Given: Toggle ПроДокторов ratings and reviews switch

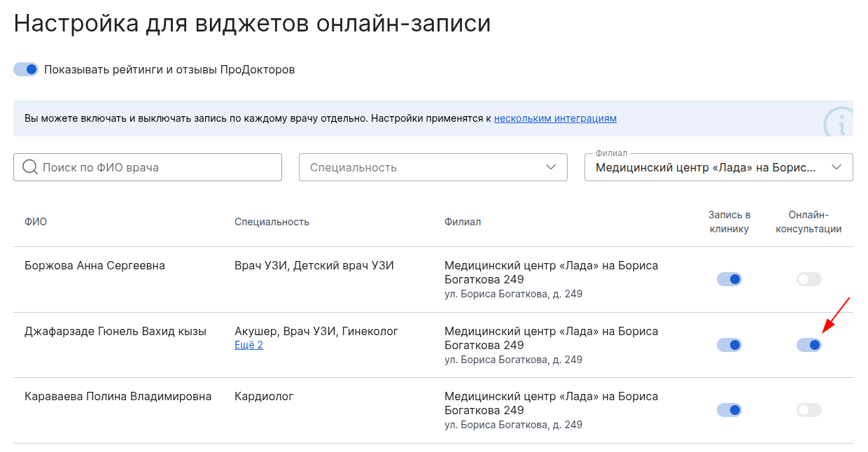Looking at the screenshot, I should pos(26,69).
